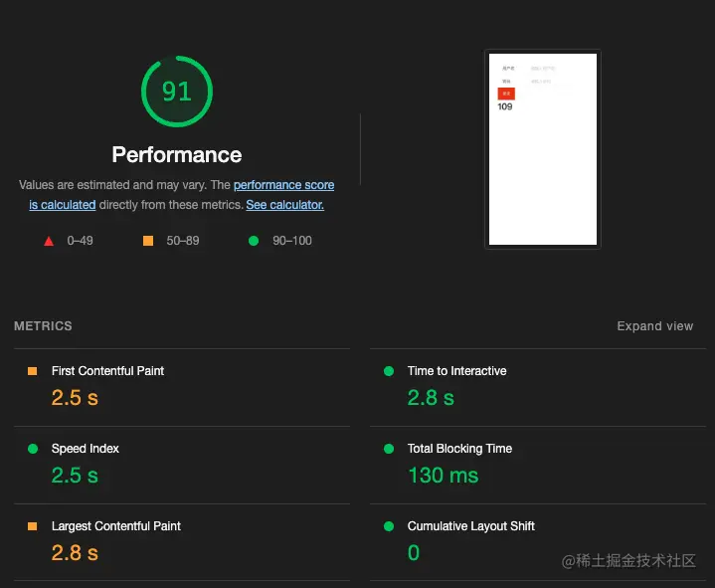The image size is (715, 588).
Task: Click the Largest Contentful Paint 2.8 s value
Action: click(x=75, y=553)
